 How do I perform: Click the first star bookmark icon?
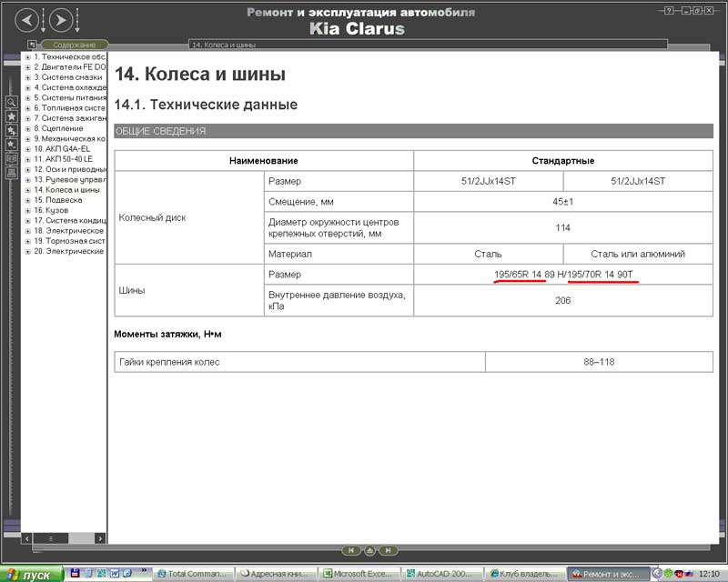coord(12,116)
